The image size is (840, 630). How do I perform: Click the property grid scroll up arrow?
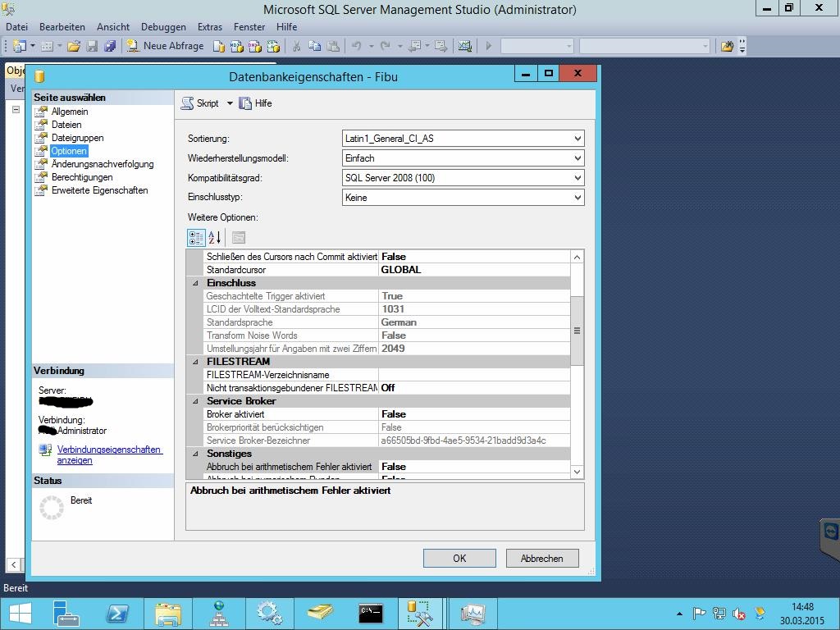(x=577, y=257)
